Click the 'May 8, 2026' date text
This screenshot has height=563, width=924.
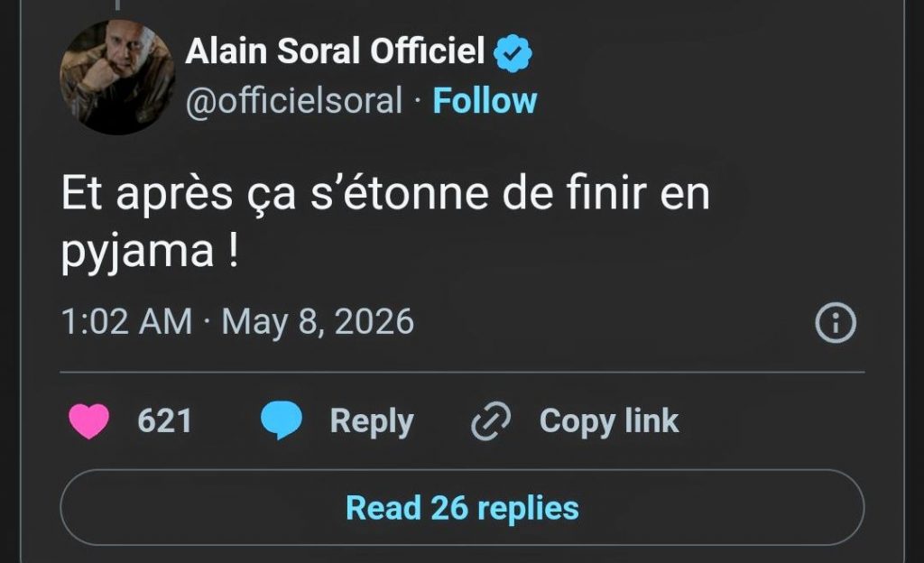(x=318, y=322)
